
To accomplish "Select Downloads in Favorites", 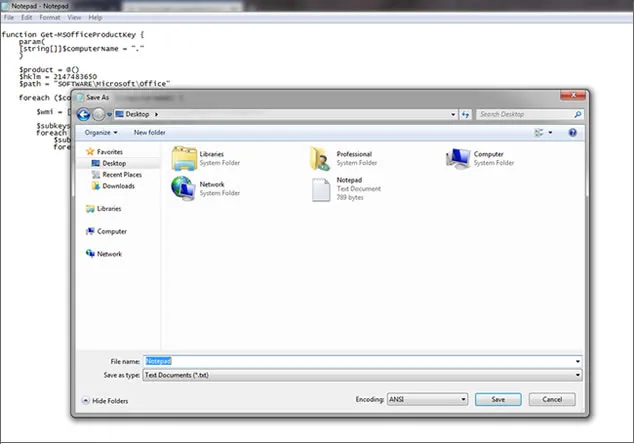I will pos(118,186).
